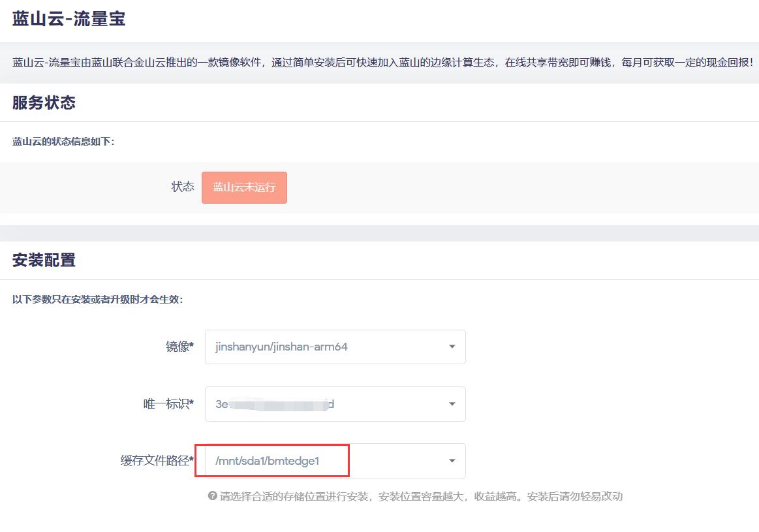
Task: Open the 唯一标识 dropdown arrow
Action: click(x=452, y=403)
